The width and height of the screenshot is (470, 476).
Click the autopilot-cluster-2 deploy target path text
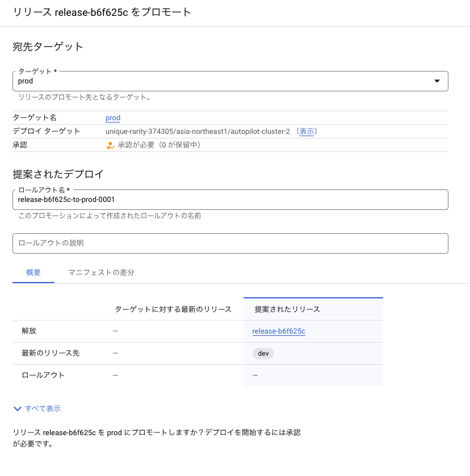coord(198,132)
